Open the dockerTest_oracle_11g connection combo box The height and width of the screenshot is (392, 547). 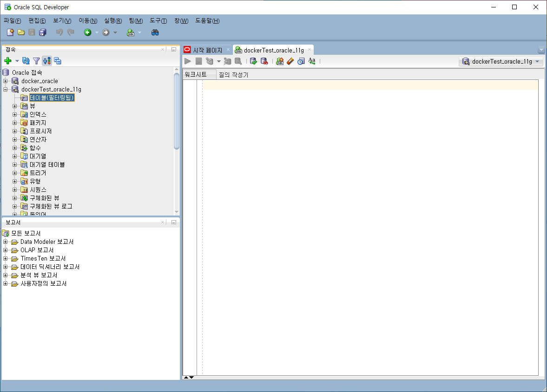click(x=501, y=62)
